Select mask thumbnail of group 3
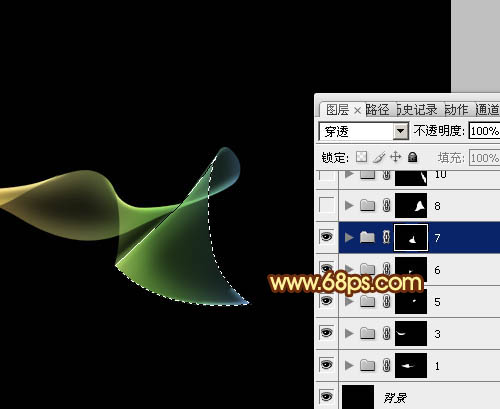Image resolution: width=500 pixels, height=409 pixels. click(411, 333)
